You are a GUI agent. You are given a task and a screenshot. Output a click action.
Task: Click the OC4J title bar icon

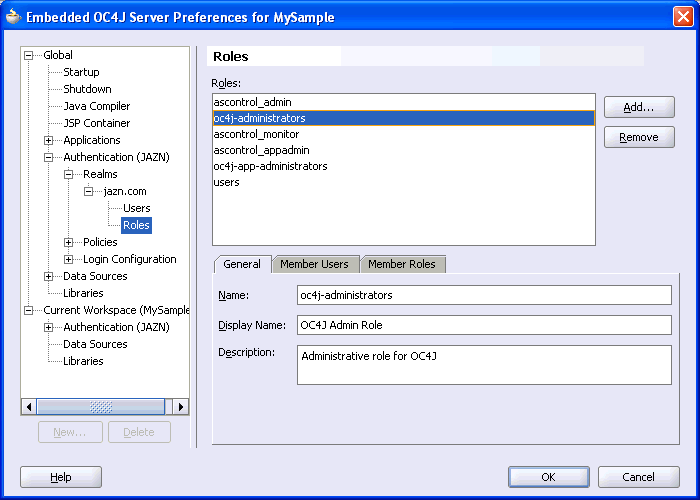[13, 17]
